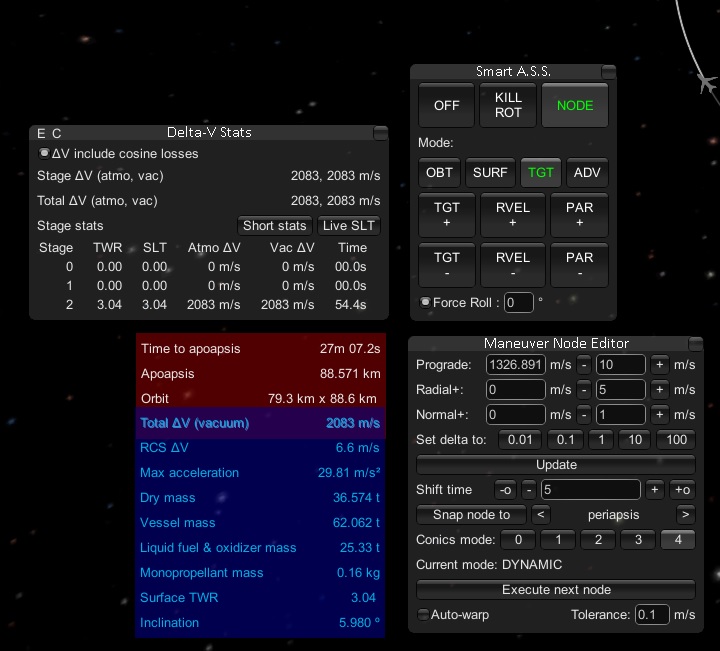Click the C button in Delta-V Stats

coord(56,134)
